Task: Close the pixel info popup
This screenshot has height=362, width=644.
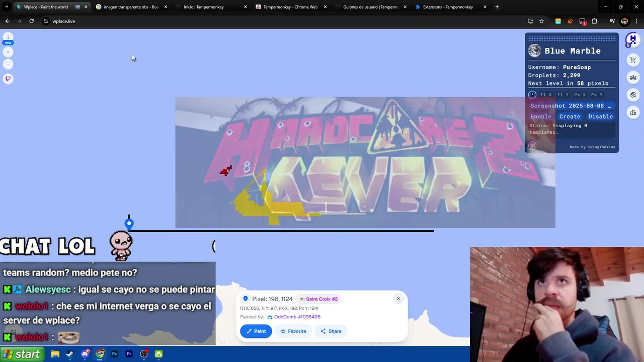Action: tap(398, 299)
